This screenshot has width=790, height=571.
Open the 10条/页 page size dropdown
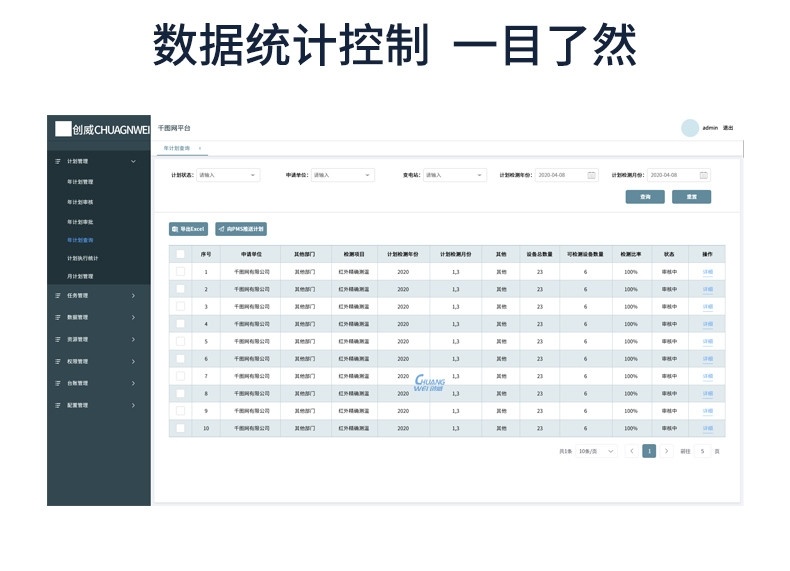click(x=596, y=451)
